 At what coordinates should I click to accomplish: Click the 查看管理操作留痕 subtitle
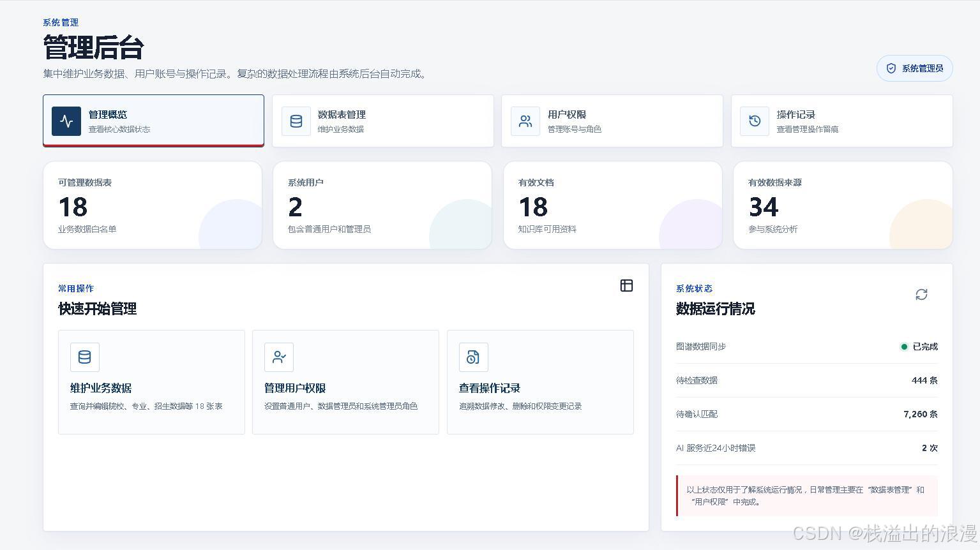point(808,129)
